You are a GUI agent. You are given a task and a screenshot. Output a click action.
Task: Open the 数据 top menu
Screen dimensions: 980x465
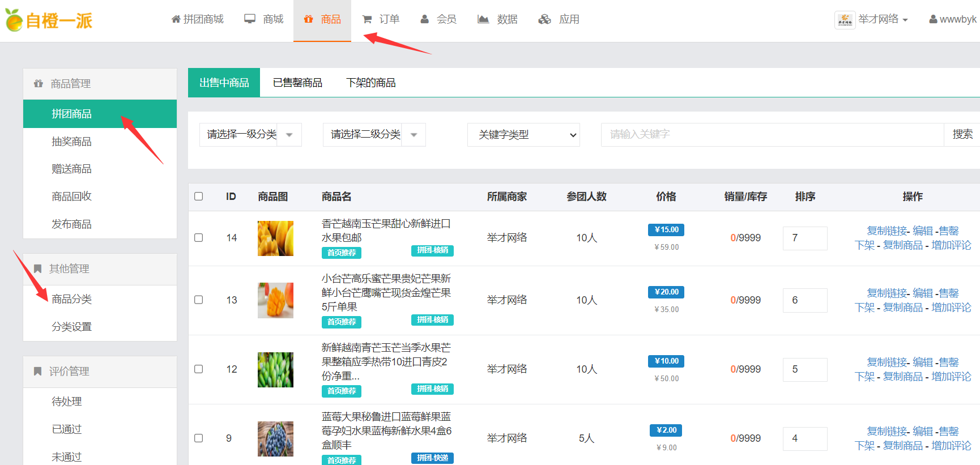(x=498, y=19)
